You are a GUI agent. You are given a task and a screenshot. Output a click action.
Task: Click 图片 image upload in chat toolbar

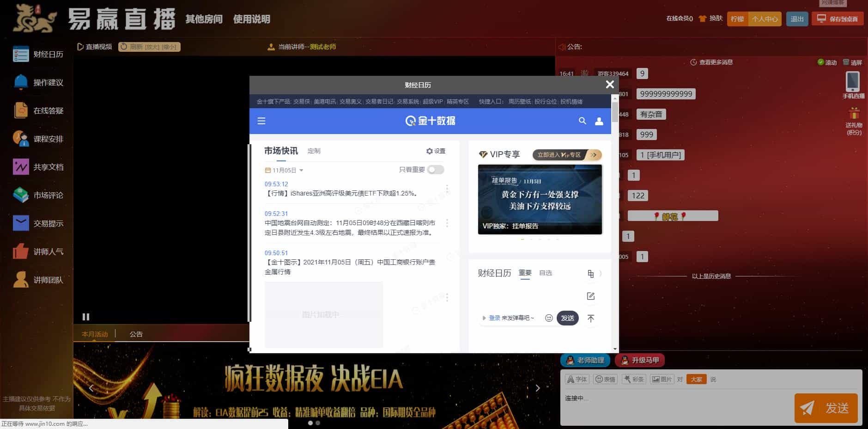coord(662,379)
